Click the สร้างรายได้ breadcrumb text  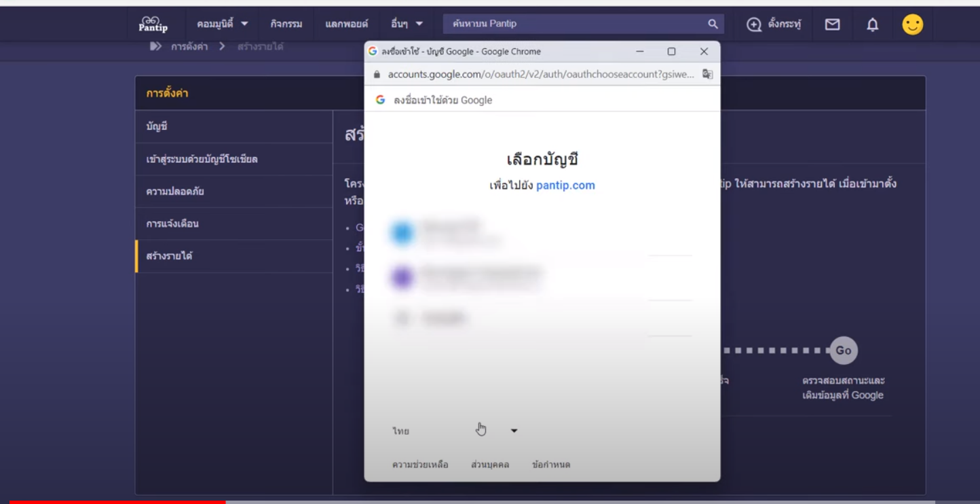click(x=261, y=46)
